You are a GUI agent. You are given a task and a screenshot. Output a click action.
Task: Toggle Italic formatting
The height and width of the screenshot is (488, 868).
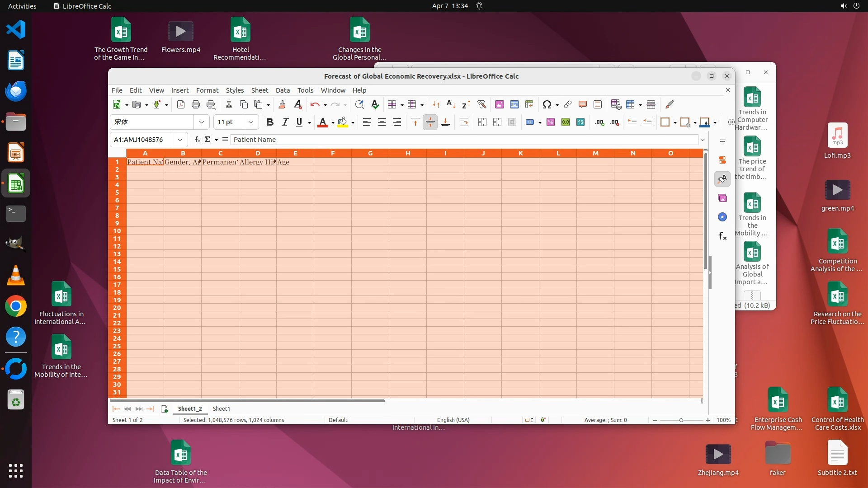(285, 122)
